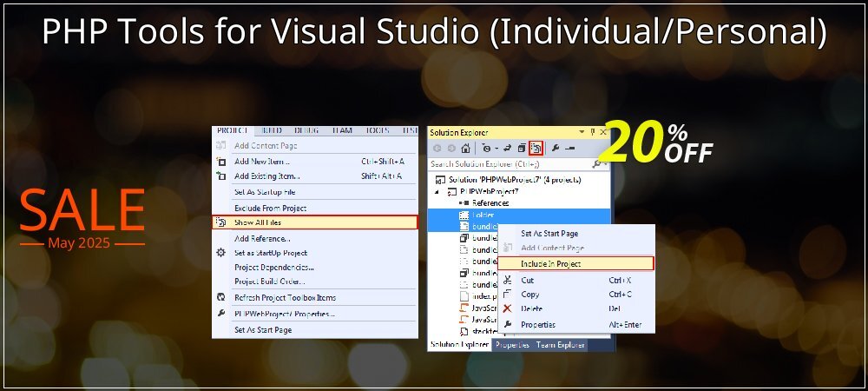Choose Copy in context menu
Image resolution: width=868 pixels, height=391 pixels.
tap(576, 294)
